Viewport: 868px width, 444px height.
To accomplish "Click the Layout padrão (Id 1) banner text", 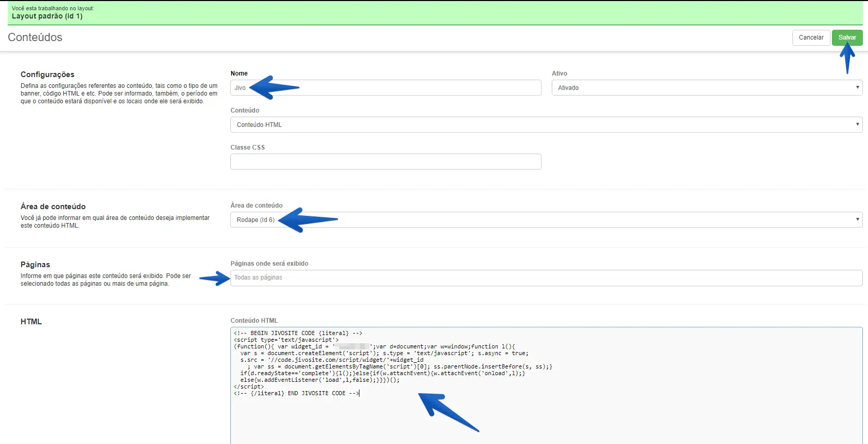I will coord(47,16).
